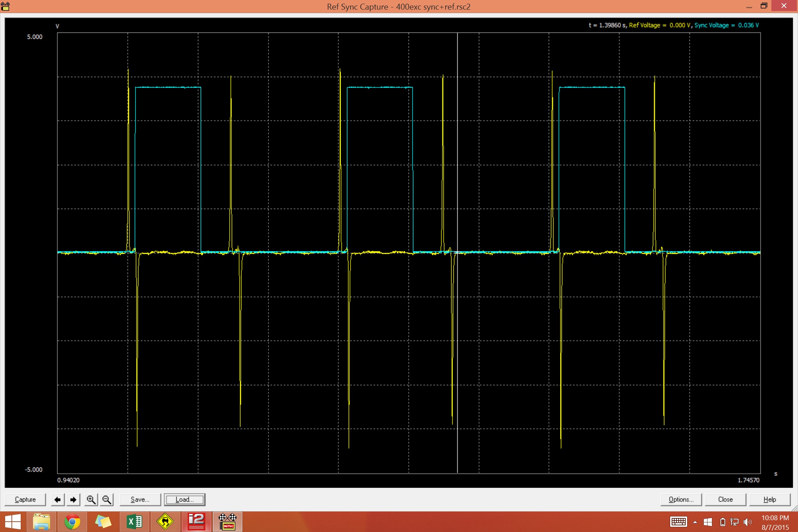Click the Sync Voltage readout text
Screen dimensions: 798x532
(x=726, y=25)
